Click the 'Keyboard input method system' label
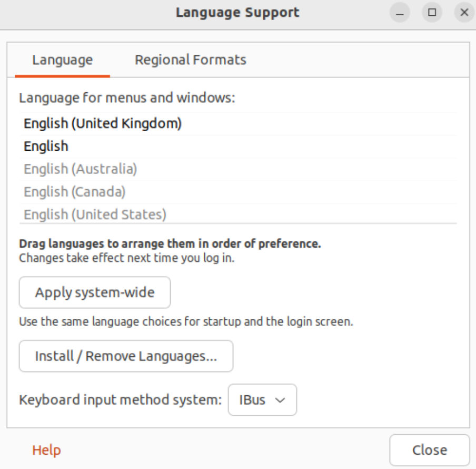The height and width of the screenshot is (469, 476). pyautogui.click(x=121, y=400)
